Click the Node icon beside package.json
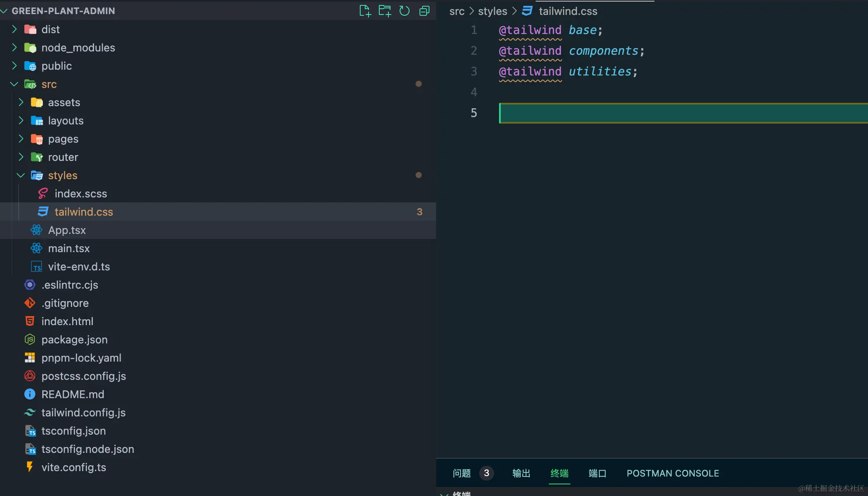 click(30, 339)
